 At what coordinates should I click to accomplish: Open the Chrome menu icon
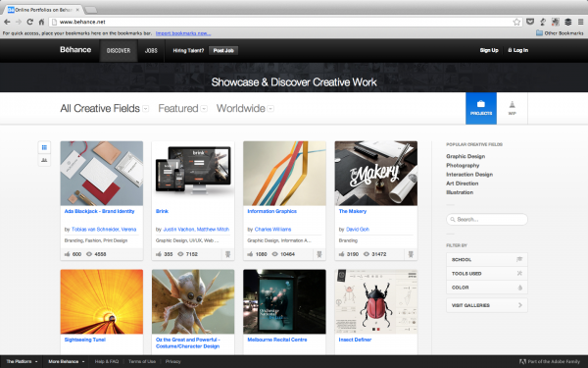tap(580, 22)
